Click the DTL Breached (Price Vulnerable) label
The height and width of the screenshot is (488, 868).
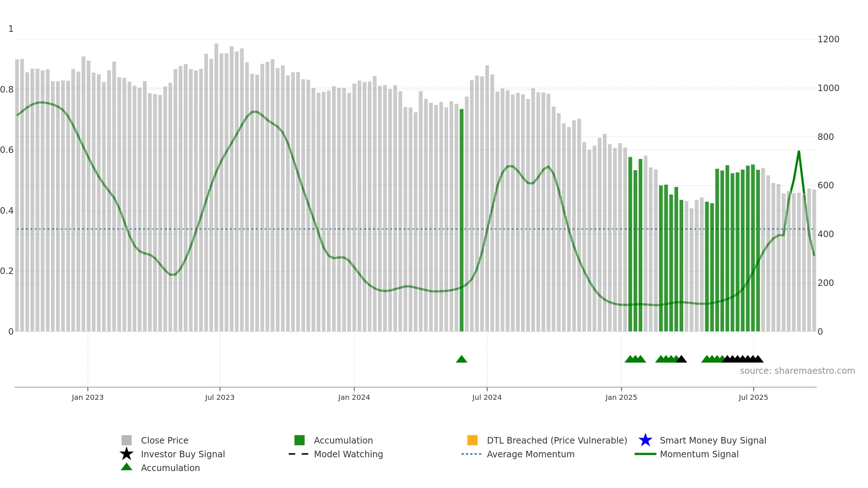pos(557,440)
